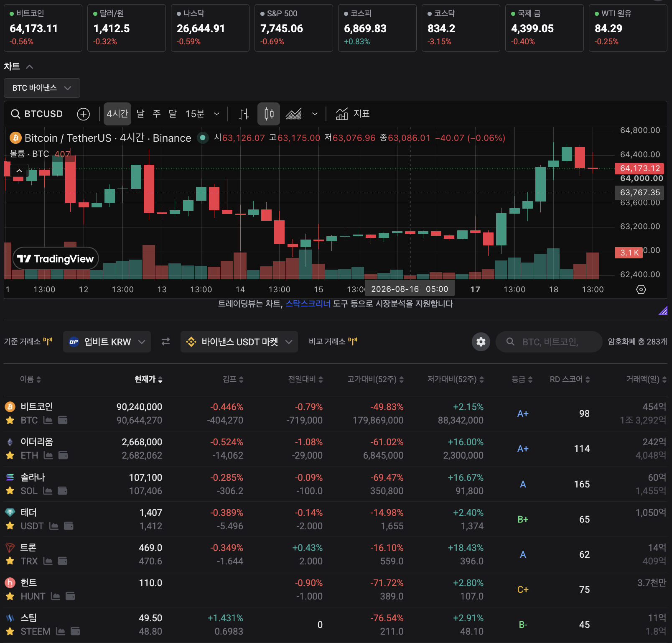Sort the table by 김프

233,379
